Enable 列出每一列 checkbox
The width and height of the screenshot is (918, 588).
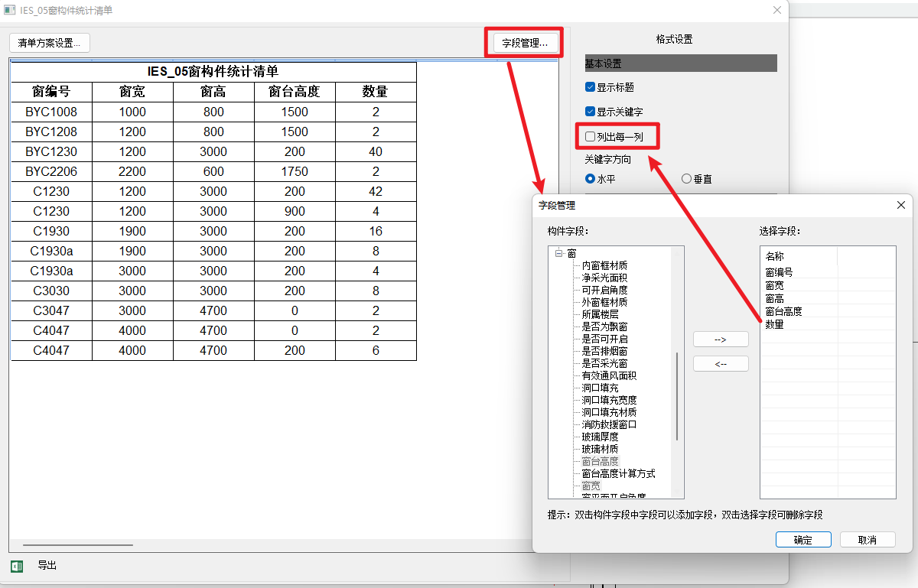click(590, 137)
